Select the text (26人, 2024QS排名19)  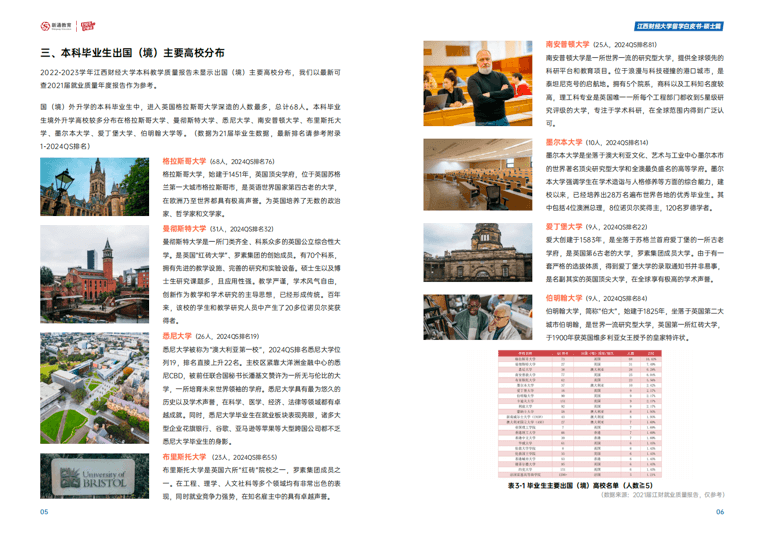[x=227, y=337]
